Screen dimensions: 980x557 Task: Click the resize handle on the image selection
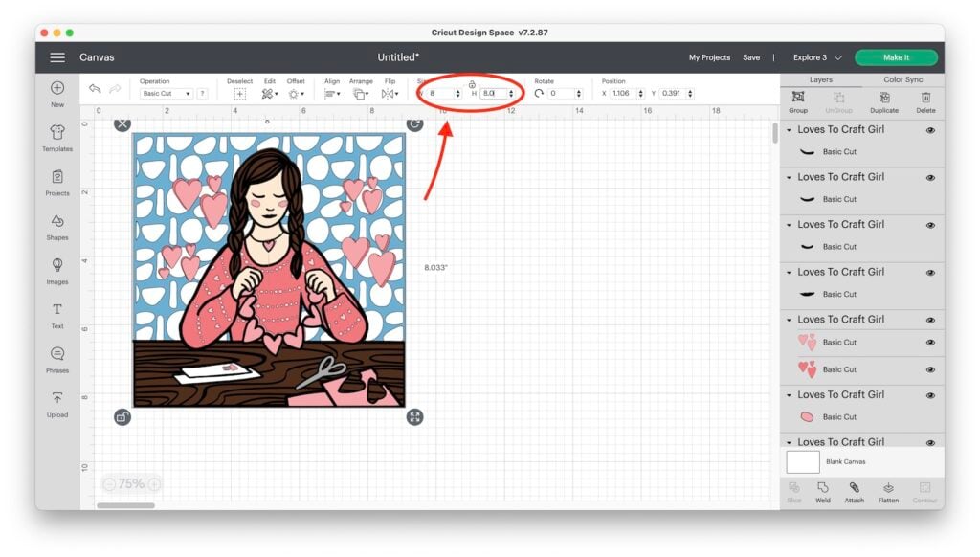(x=414, y=417)
